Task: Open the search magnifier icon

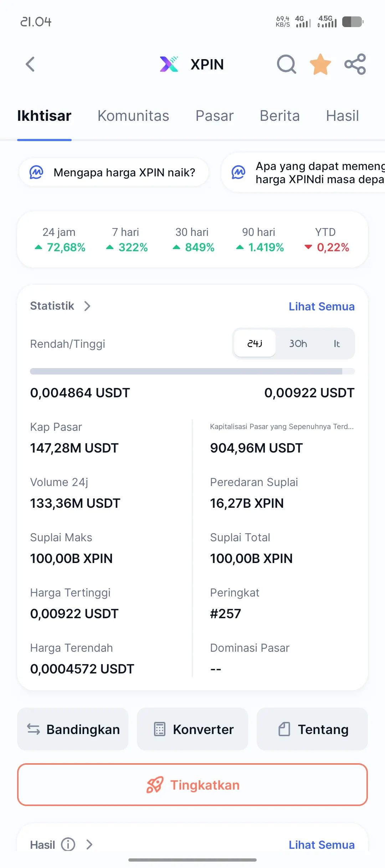Action: [x=287, y=64]
